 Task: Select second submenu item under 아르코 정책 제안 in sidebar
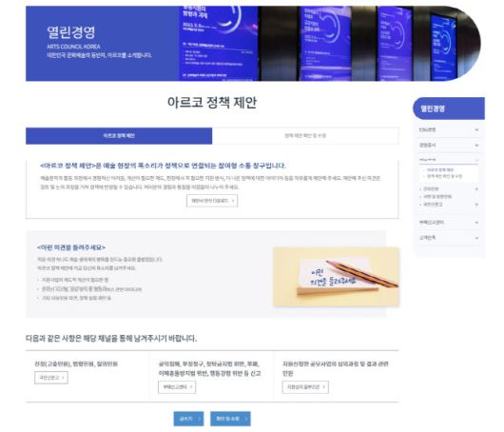(x=444, y=176)
